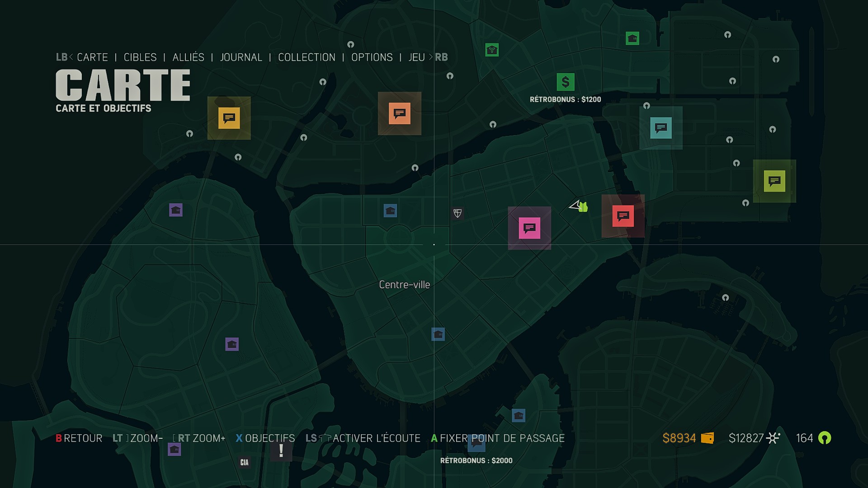The image size is (868, 488).
Task: Select the red mission marker east of the player arrow
Action: [623, 216]
